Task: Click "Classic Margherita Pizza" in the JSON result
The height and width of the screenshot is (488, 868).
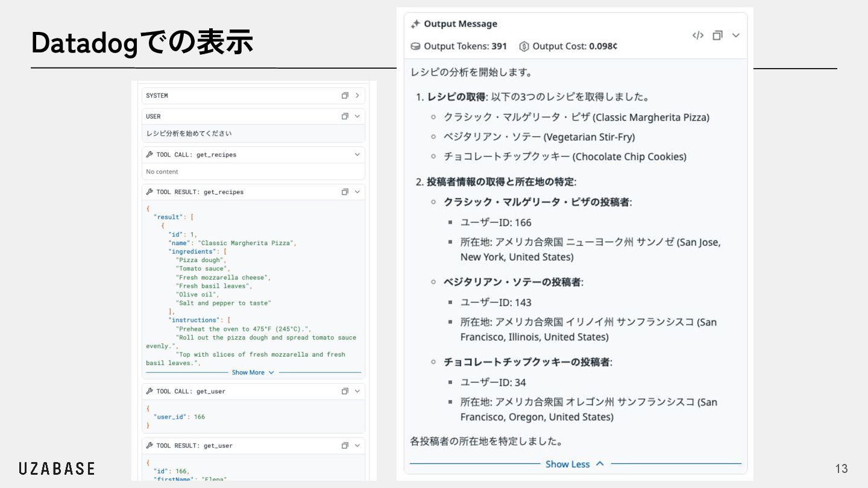Action: (247, 243)
